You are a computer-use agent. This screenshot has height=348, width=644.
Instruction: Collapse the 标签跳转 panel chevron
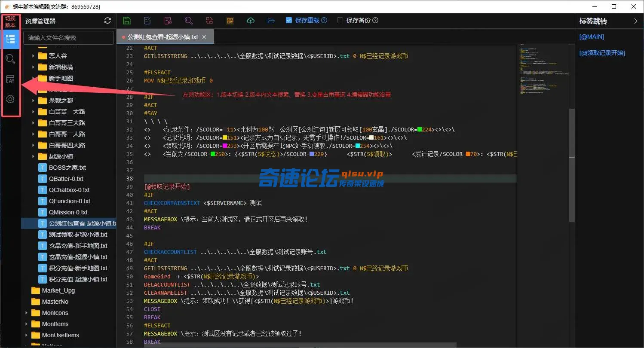pos(636,21)
